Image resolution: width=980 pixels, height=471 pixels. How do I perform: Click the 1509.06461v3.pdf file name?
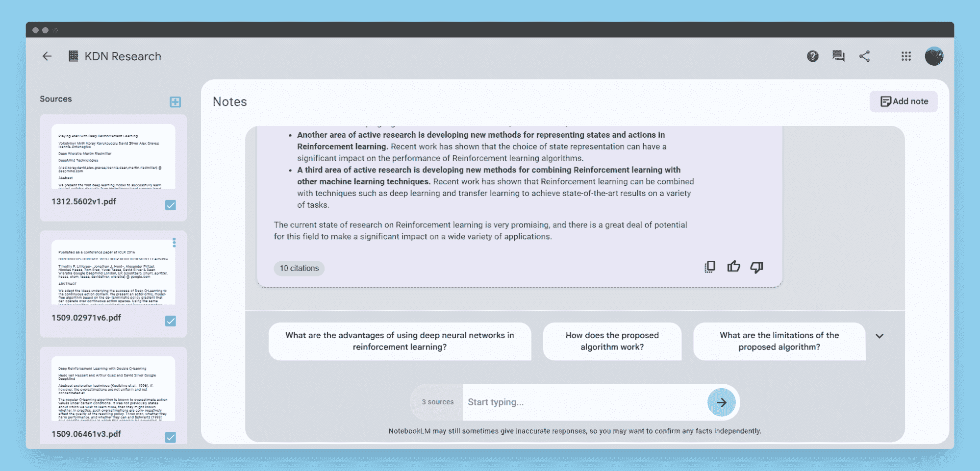click(x=86, y=434)
